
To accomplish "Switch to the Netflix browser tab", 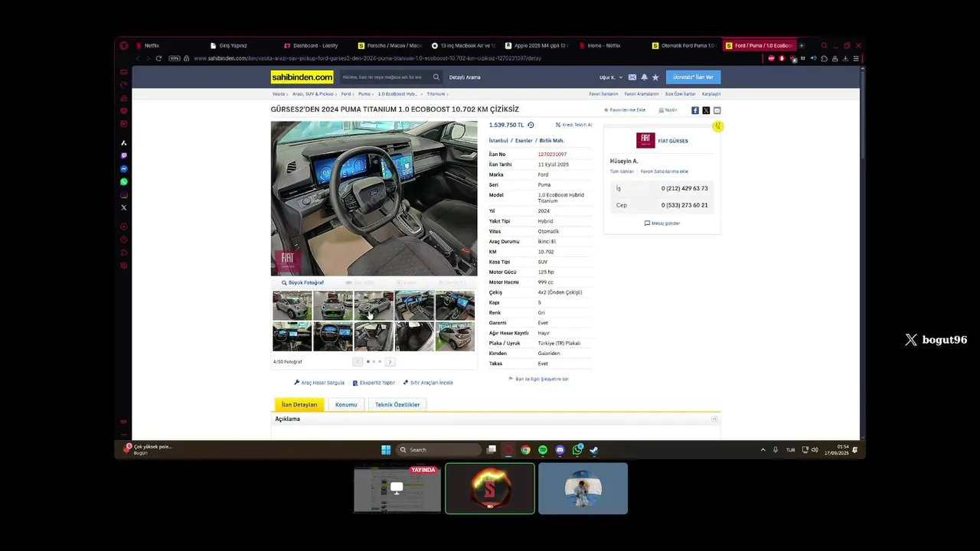I will pos(152,46).
